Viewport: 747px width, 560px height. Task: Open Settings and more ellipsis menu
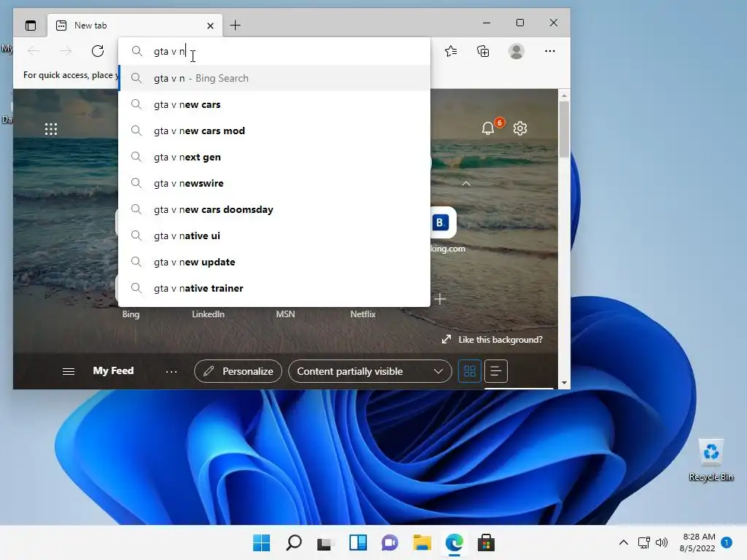pyautogui.click(x=550, y=51)
